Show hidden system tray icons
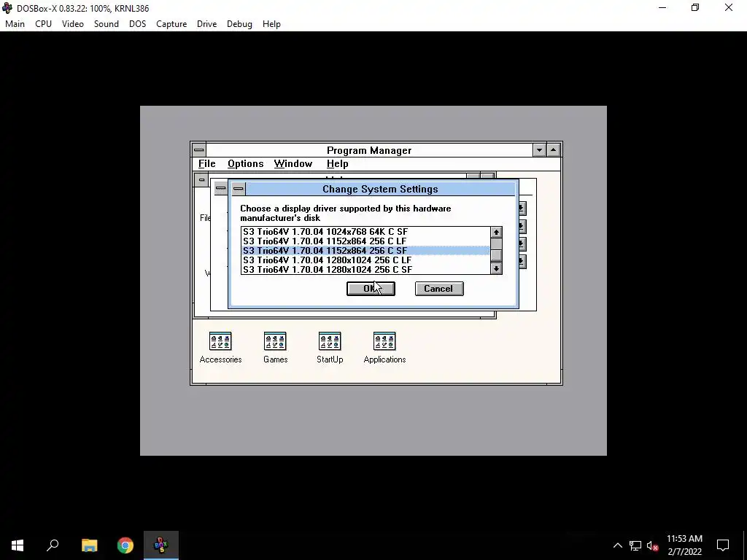The height and width of the screenshot is (560, 747). (617, 545)
